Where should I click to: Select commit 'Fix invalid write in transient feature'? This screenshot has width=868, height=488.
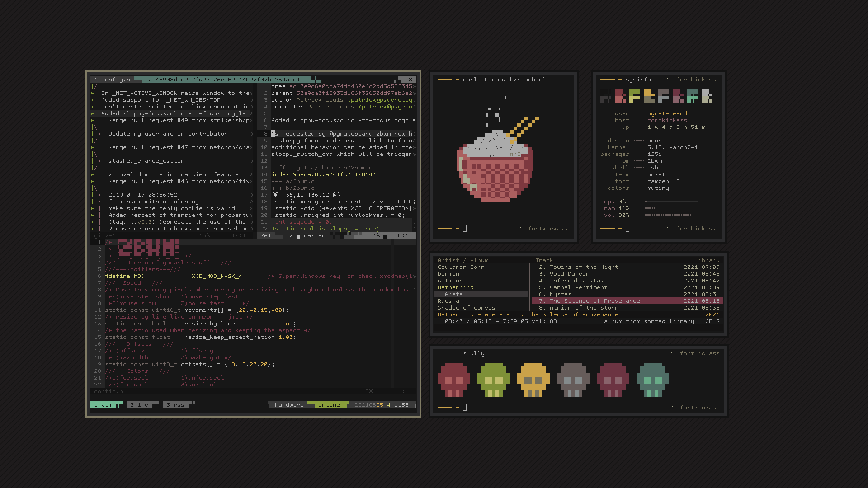(x=170, y=174)
